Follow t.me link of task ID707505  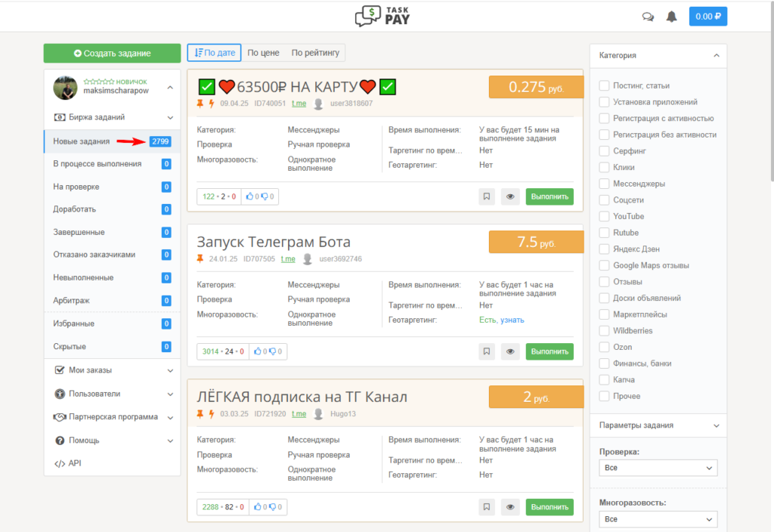click(288, 258)
